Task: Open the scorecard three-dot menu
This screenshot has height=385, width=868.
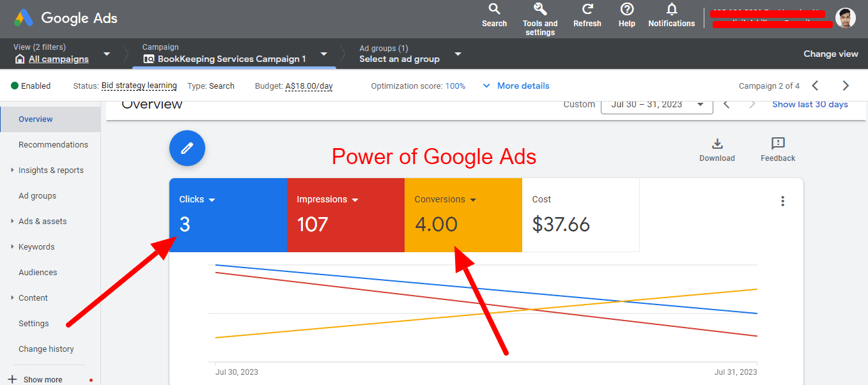Action: 782,201
